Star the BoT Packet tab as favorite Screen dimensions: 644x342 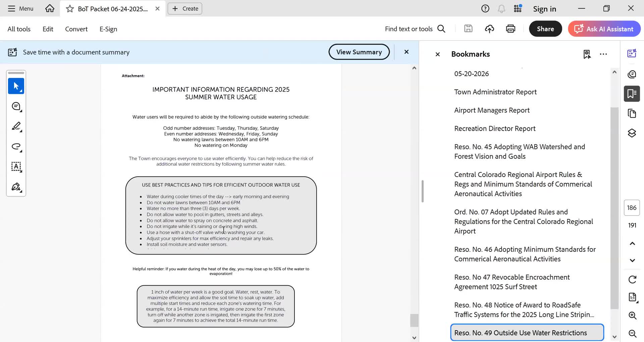pos(70,9)
